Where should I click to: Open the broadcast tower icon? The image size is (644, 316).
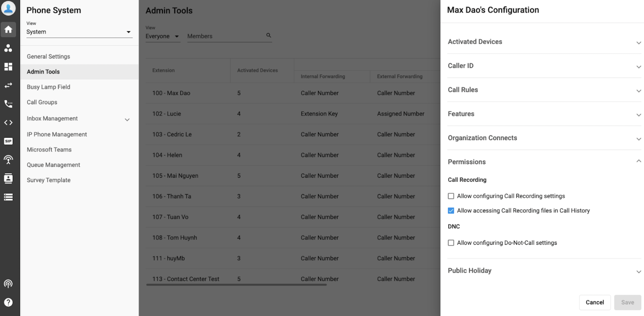click(x=8, y=160)
